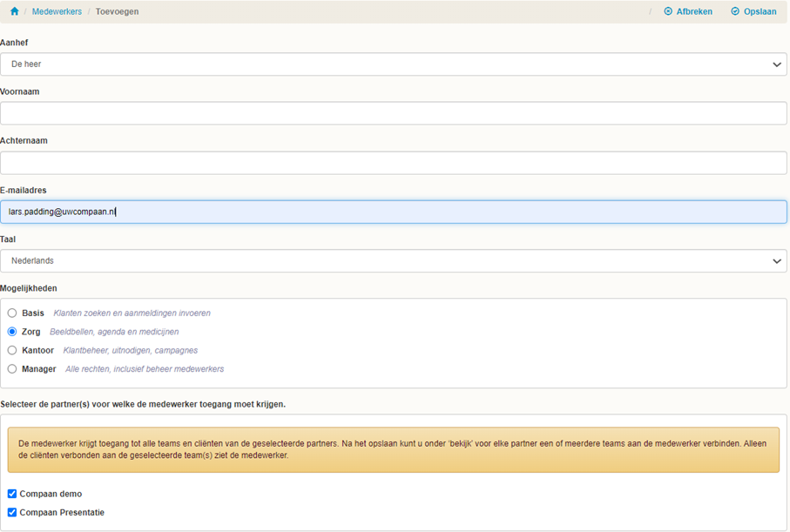Click 'Klanten zoeken en aanmeldingen invoeren' description
The height and width of the screenshot is (532, 790).
(132, 313)
